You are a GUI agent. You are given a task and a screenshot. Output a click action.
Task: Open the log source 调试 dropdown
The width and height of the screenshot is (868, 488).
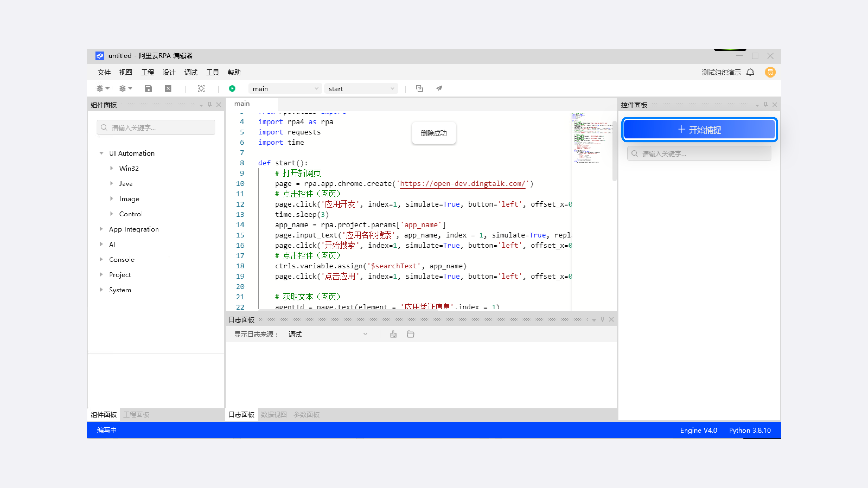tap(327, 334)
